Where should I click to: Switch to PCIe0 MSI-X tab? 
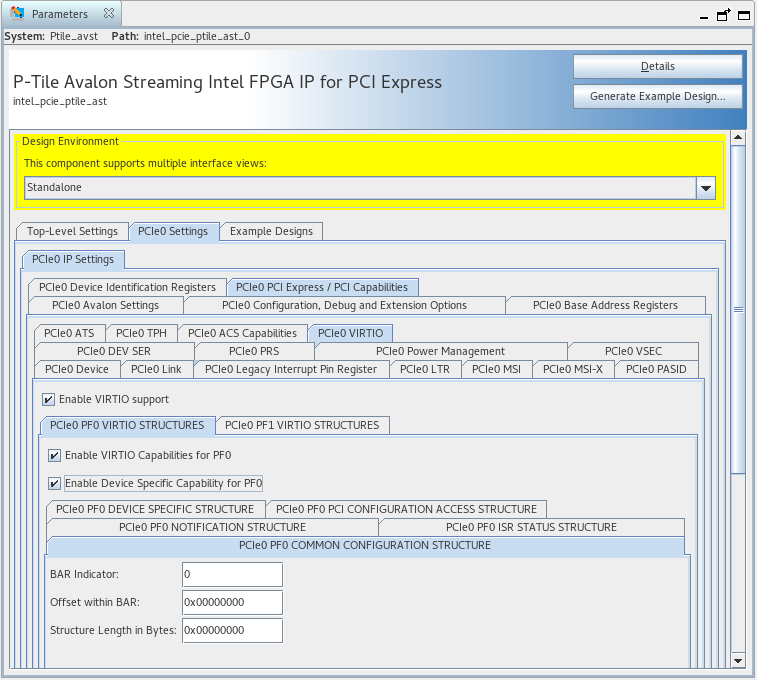(x=573, y=369)
